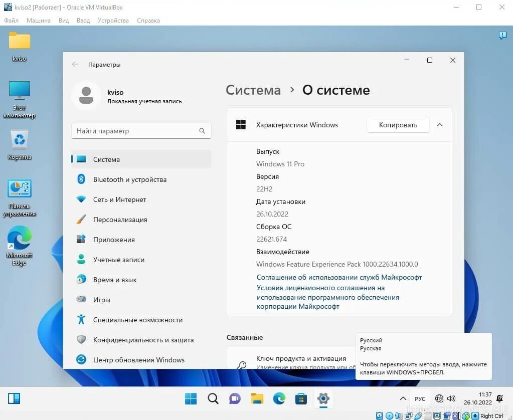Open Chat app on the taskbar

tap(235, 398)
